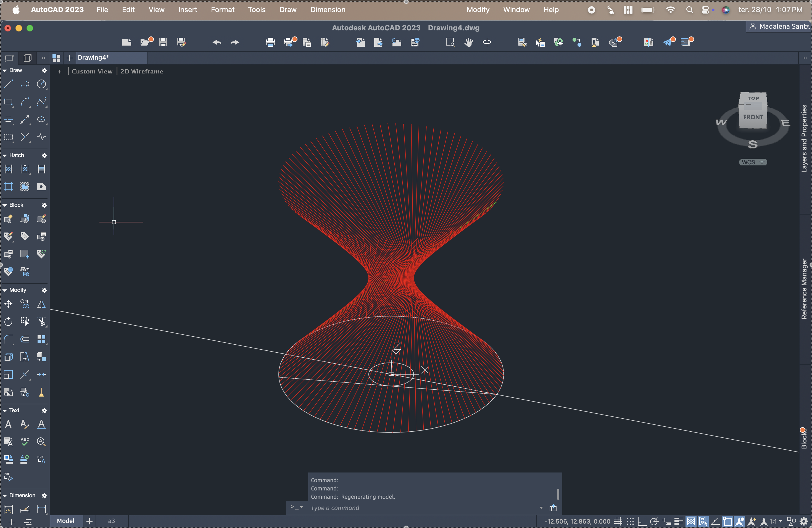The image size is (812, 528).
Task: Click the Hatch tool icon
Action: tap(8, 169)
